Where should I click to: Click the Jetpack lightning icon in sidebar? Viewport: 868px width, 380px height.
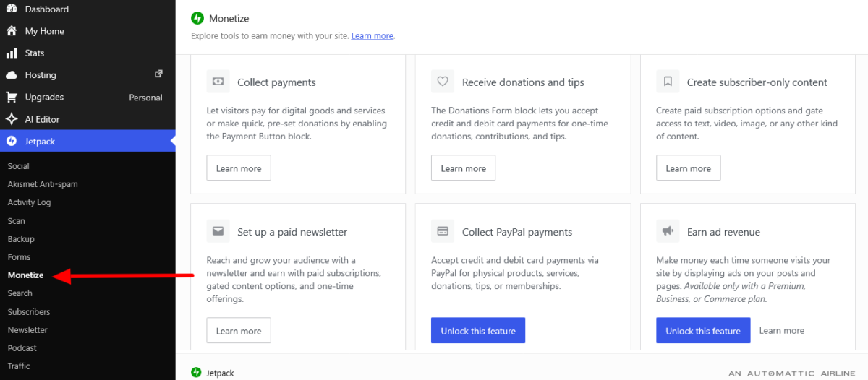[12, 141]
